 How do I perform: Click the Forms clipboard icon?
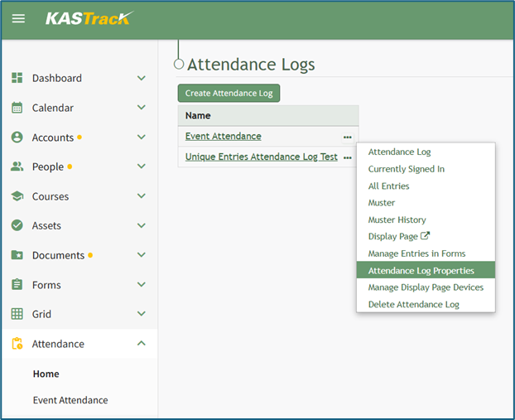[x=17, y=285]
